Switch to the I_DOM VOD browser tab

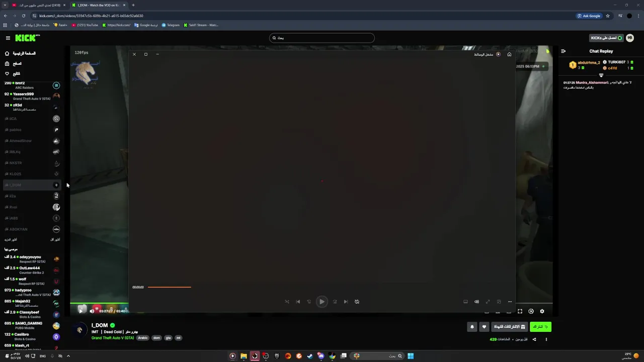tap(99, 5)
